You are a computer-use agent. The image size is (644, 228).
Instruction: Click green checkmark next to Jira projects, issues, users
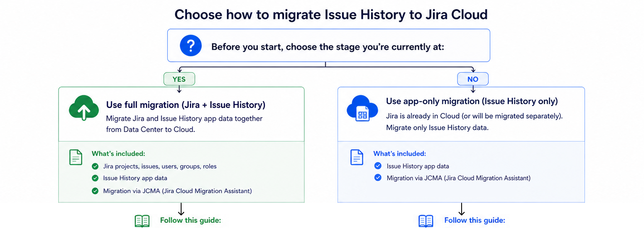click(95, 166)
